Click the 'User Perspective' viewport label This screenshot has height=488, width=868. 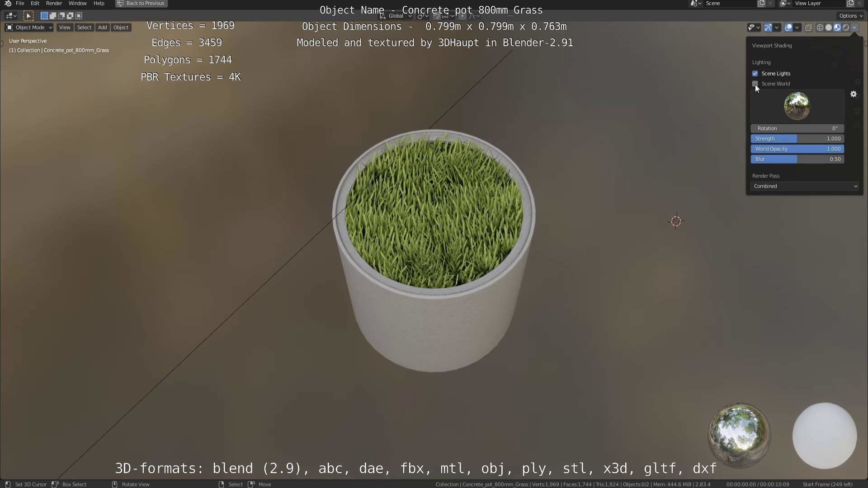click(28, 41)
